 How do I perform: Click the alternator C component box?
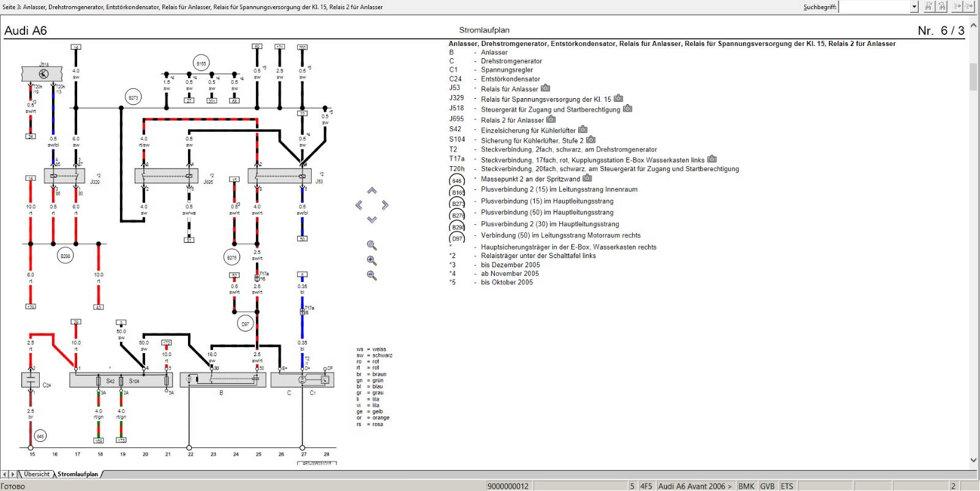[302, 380]
